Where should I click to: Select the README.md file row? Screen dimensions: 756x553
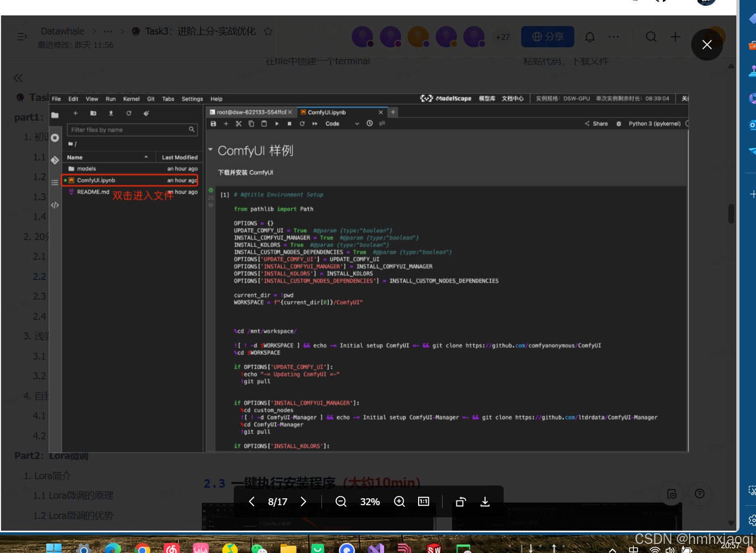(130, 192)
